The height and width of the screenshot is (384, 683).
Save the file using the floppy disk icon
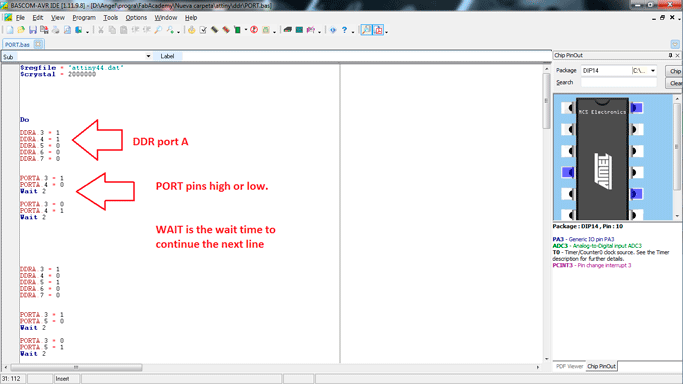pos(33,30)
